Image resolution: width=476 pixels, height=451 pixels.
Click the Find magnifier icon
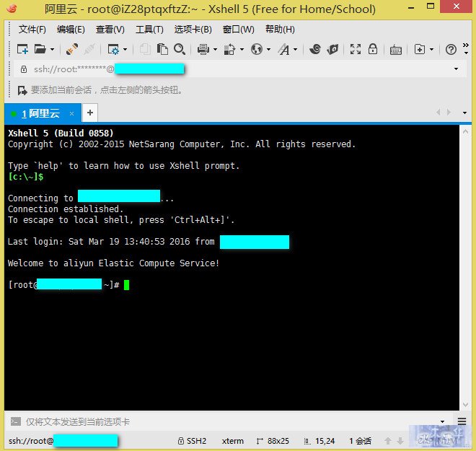tap(180, 49)
